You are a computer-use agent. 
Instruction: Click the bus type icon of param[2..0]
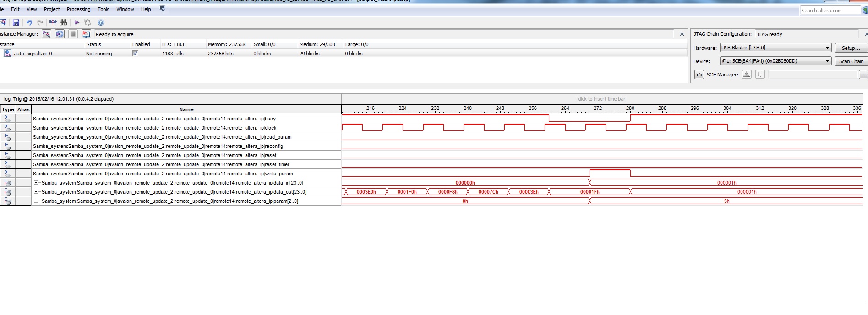coord(8,201)
